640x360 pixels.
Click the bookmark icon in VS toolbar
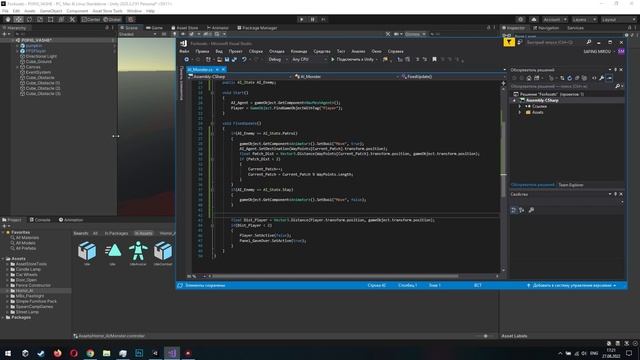(434, 60)
